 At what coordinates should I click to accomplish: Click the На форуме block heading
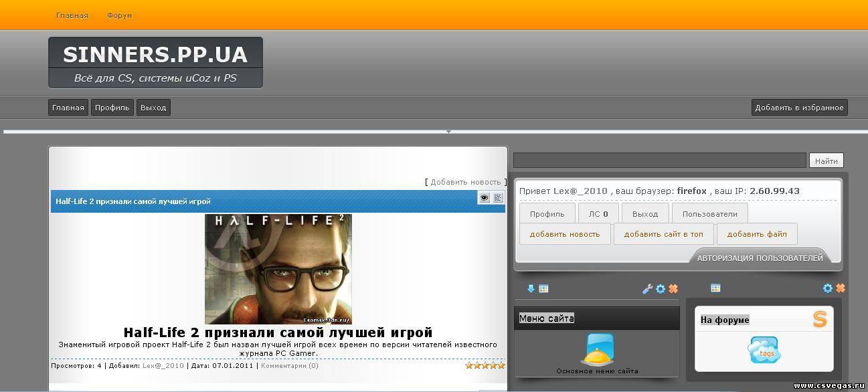coord(725,320)
